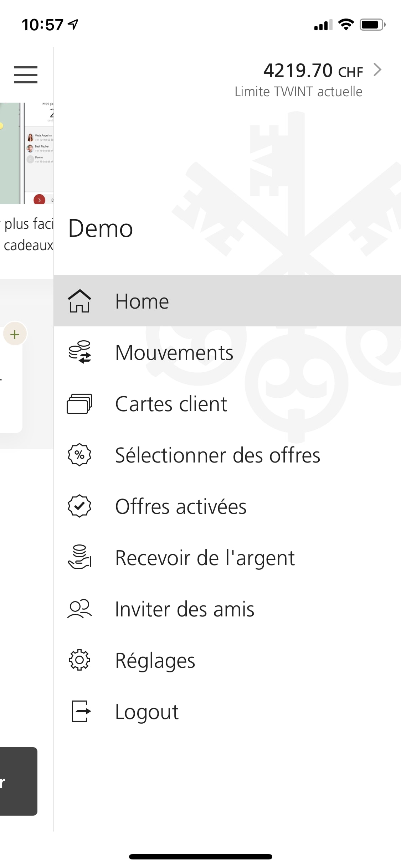
Task: Tap the green plus add button
Action: coord(15,334)
